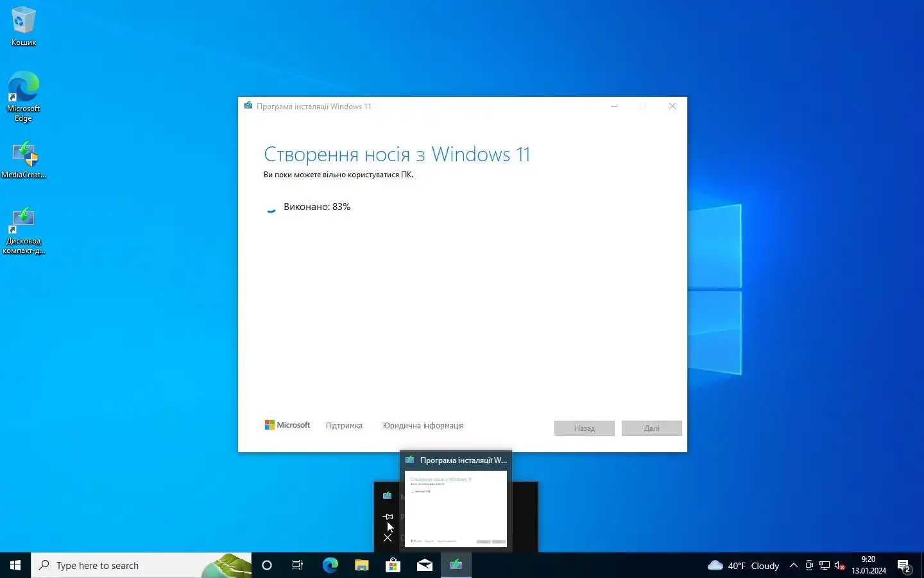Click the X close icon in the jump list

388,538
